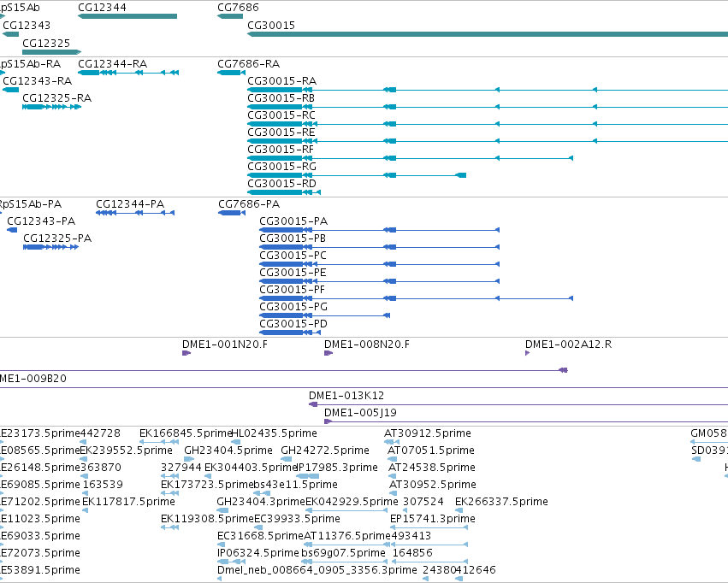Screen dimensions: 728x583
Task: Click the GH23404.5prime EST label
Action: [x=228, y=450]
